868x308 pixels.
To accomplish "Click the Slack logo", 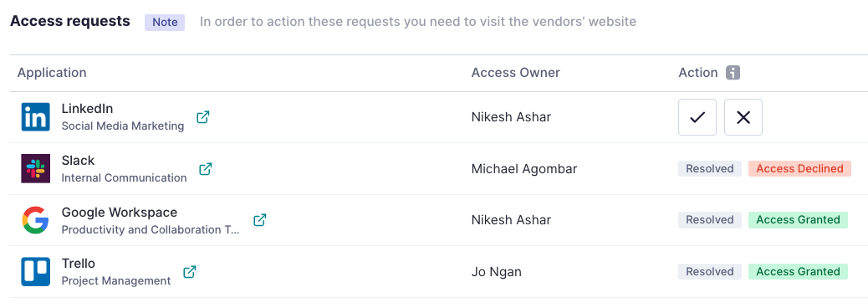I will click(35, 168).
